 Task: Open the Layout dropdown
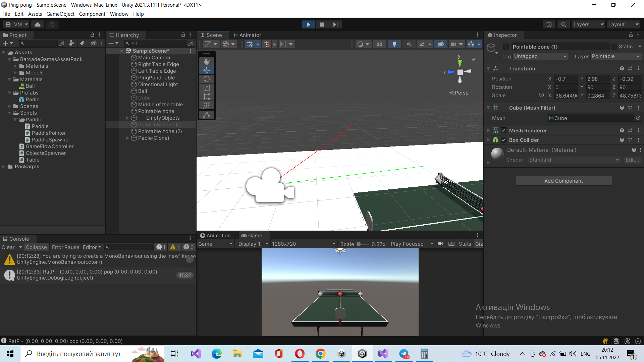624,24
